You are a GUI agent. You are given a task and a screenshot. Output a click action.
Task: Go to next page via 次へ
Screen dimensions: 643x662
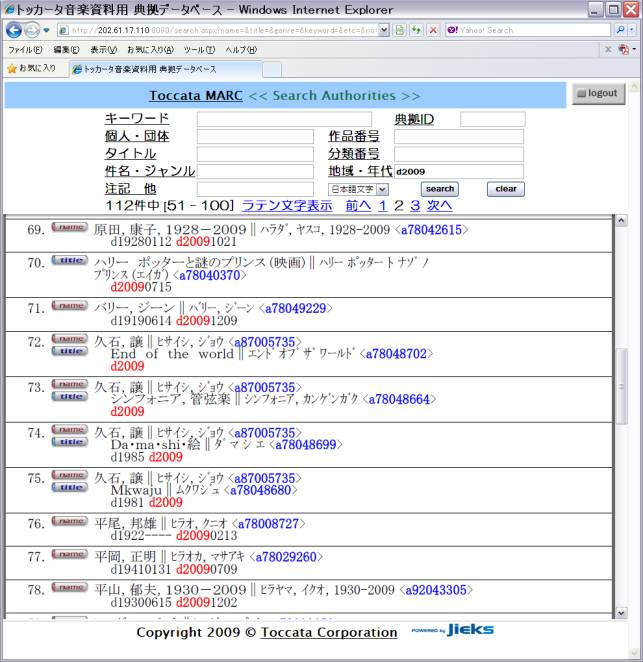(440, 206)
